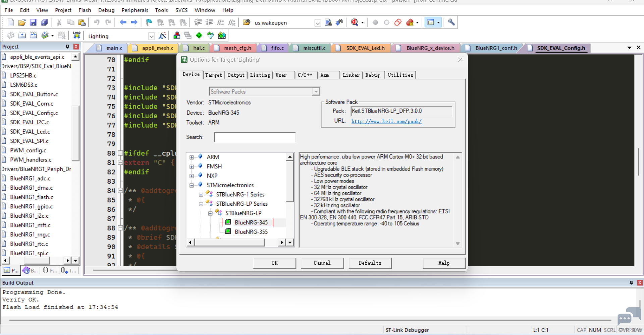This screenshot has width=644, height=335.
Task: Launch the Pack Installer icon
Action: point(222,36)
